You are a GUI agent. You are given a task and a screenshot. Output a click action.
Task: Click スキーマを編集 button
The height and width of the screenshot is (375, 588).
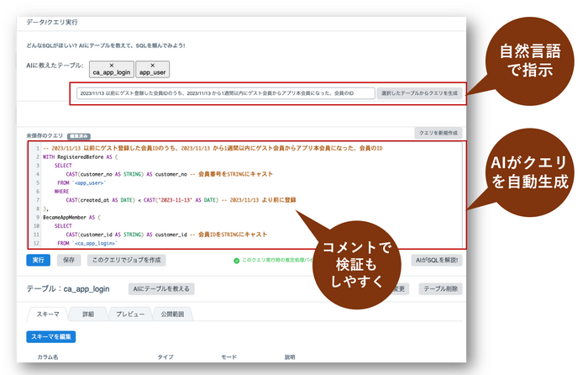[51, 336]
